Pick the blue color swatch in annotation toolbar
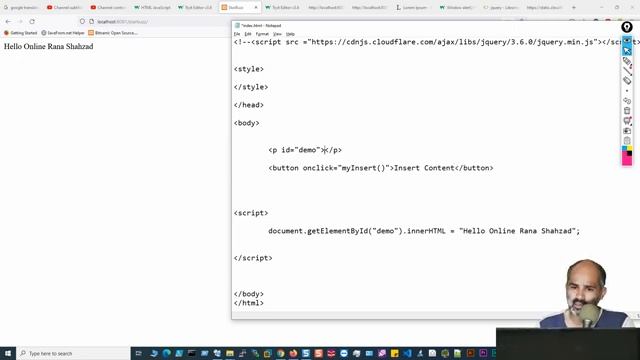 tap(624, 148)
